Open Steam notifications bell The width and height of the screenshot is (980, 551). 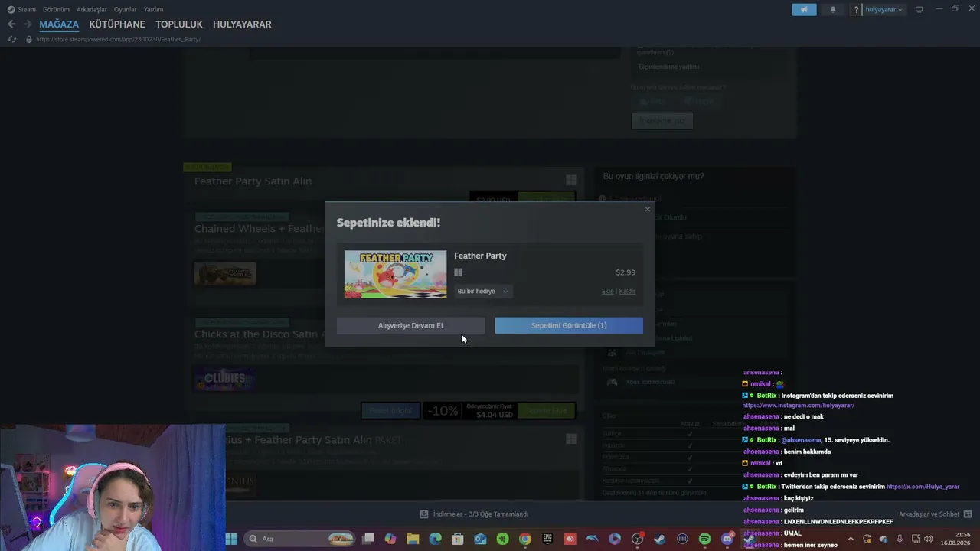[x=833, y=10]
